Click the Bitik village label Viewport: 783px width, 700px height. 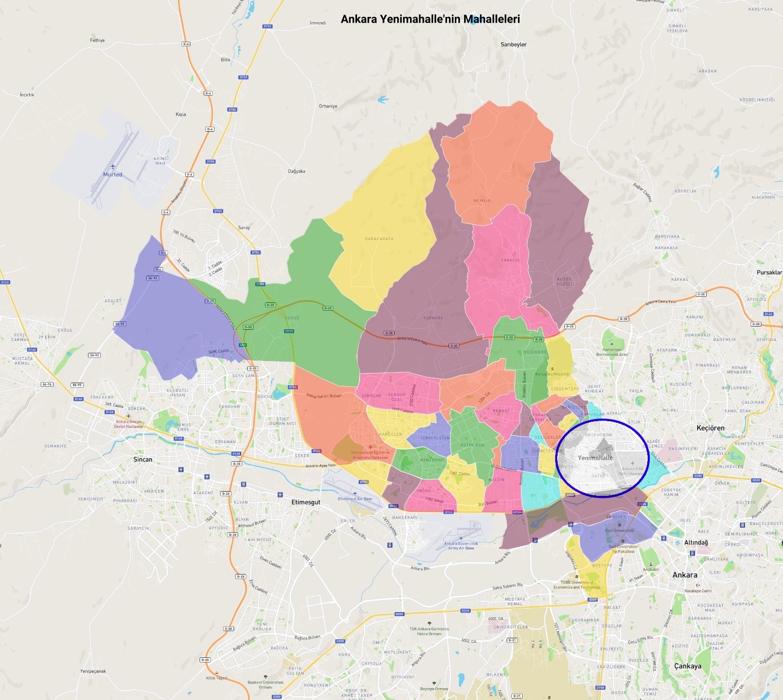click(225, 60)
